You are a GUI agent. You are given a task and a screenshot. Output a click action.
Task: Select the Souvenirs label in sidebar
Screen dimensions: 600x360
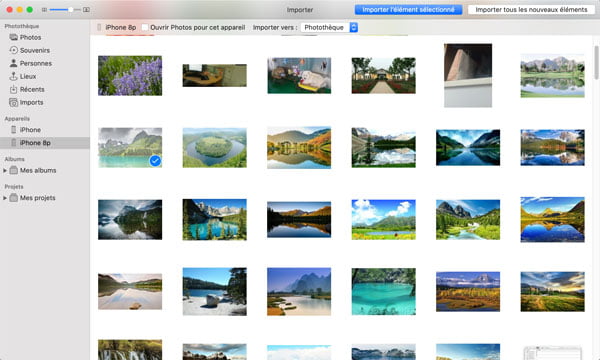35,50
